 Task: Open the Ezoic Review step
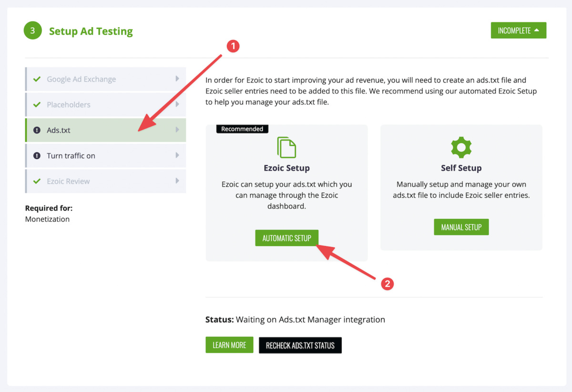pyautogui.click(x=105, y=181)
